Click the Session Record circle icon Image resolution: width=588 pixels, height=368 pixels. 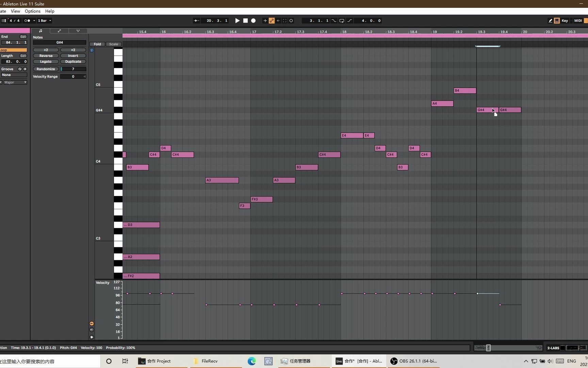point(291,21)
